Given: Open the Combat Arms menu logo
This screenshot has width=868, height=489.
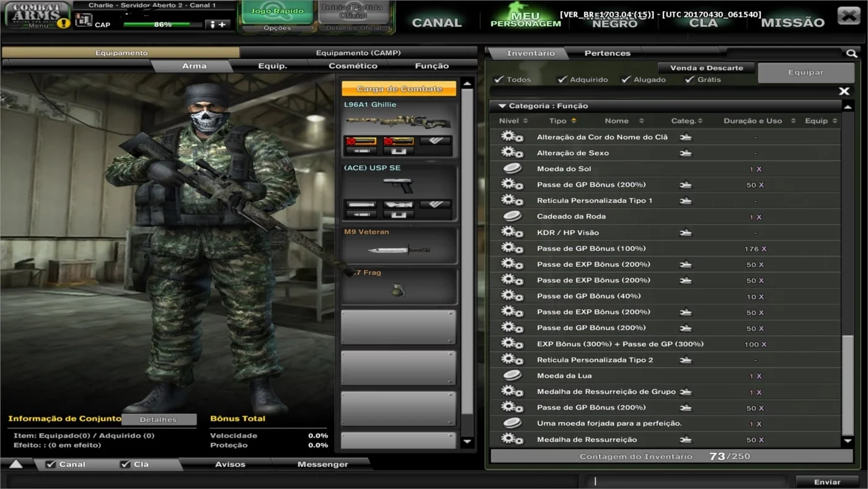Looking at the screenshot, I should coord(37,15).
